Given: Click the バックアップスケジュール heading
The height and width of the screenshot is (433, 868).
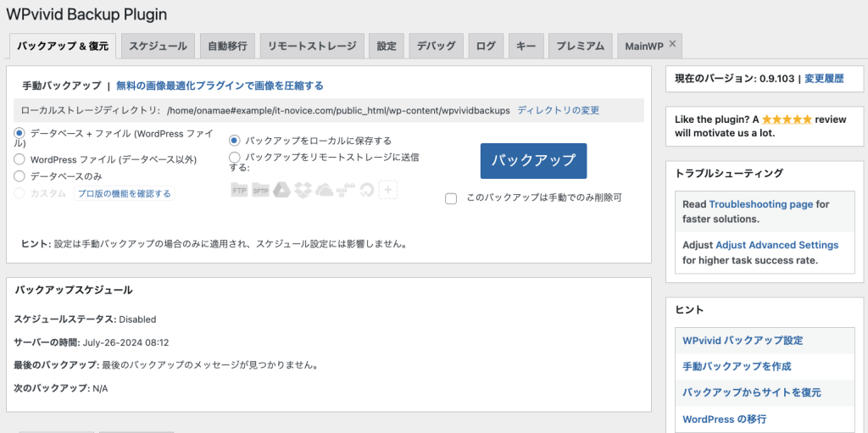Looking at the screenshot, I should point(74,290).
